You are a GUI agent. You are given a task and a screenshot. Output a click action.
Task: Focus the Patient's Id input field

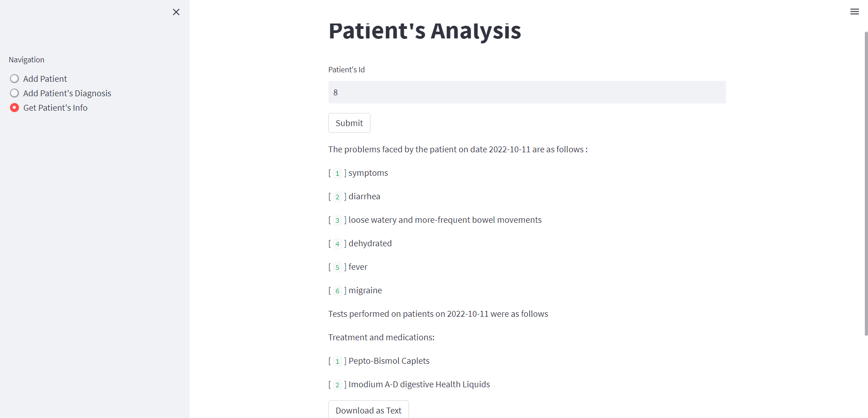point(526,92)
